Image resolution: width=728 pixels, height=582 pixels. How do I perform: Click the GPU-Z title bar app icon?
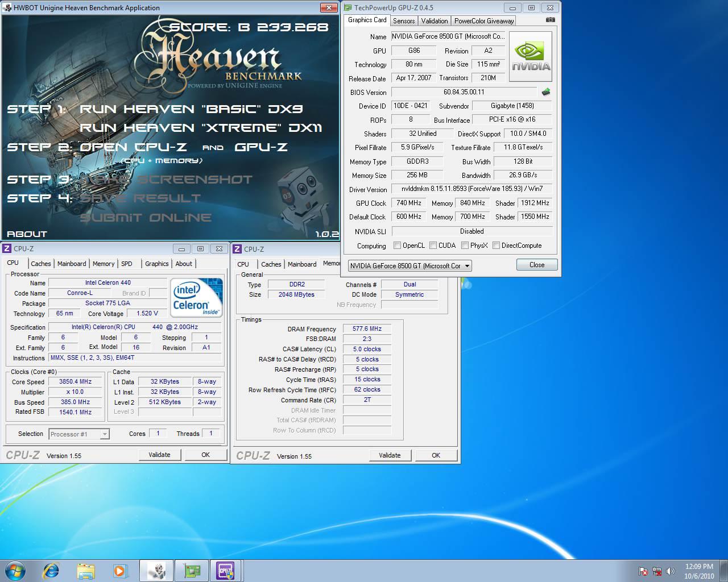(x=348, y=7)
